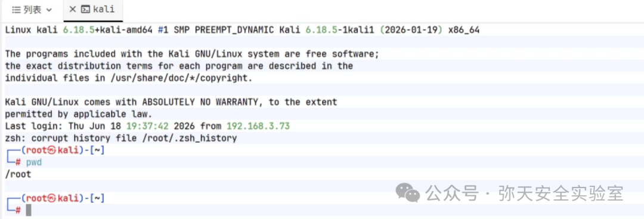644x219 pixels.
Task: Click the kernel version 6.18.5-1kali1 text
Action: pyautogui.click(x=340, y=30)
